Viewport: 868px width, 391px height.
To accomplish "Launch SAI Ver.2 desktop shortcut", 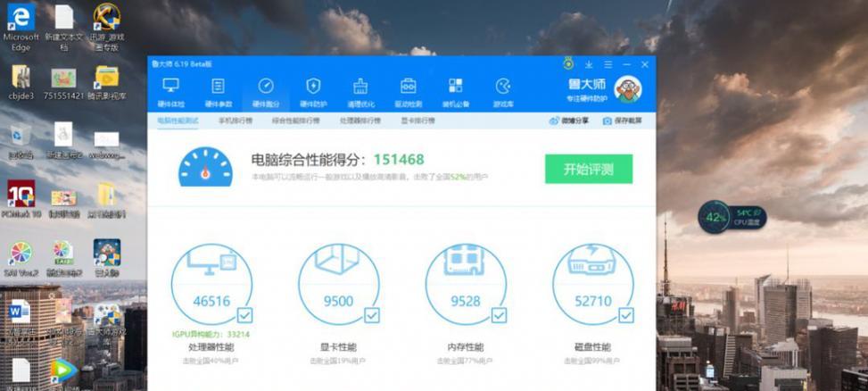I will [21, 259].
